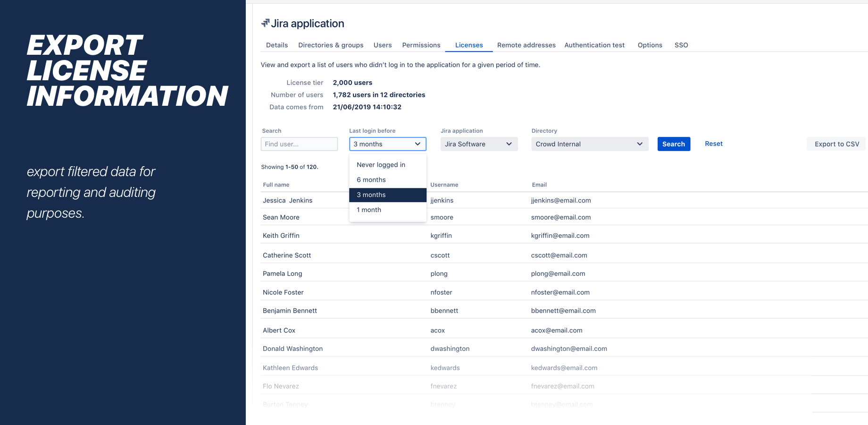
Task: Click username jjenkins
Action: (x=442, y=201)
